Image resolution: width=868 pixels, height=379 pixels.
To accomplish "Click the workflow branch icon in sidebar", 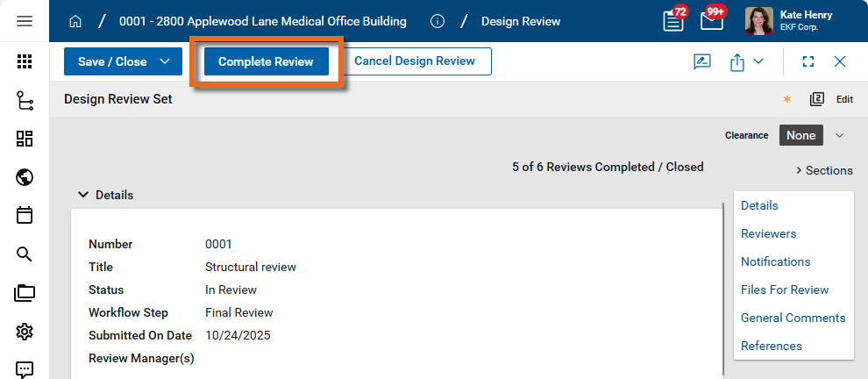I will (25, 101).
